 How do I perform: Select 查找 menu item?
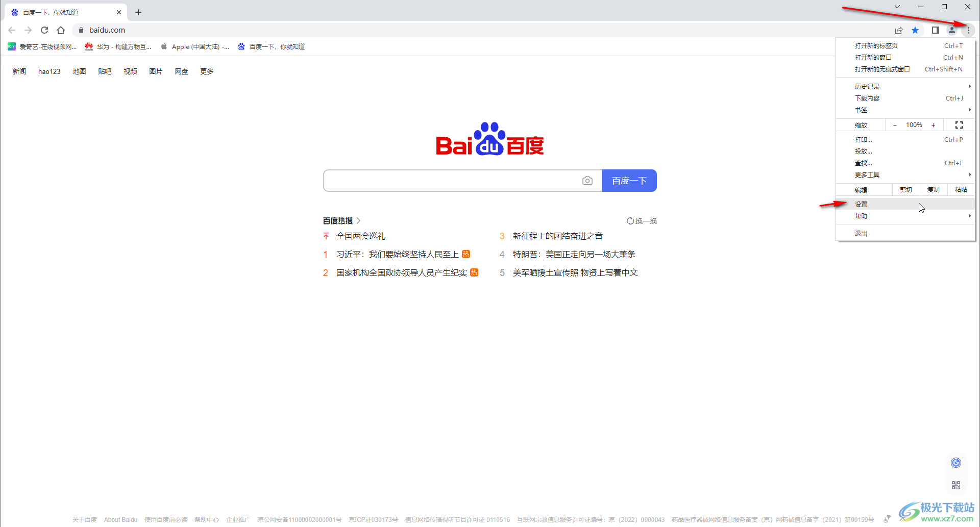pos(905,163)
